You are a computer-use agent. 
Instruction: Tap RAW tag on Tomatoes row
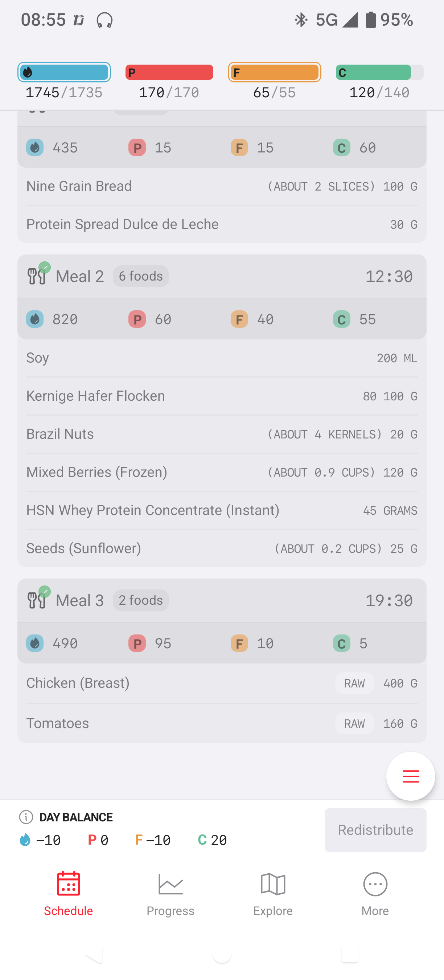pyautogui.click(x=354, y=724)
